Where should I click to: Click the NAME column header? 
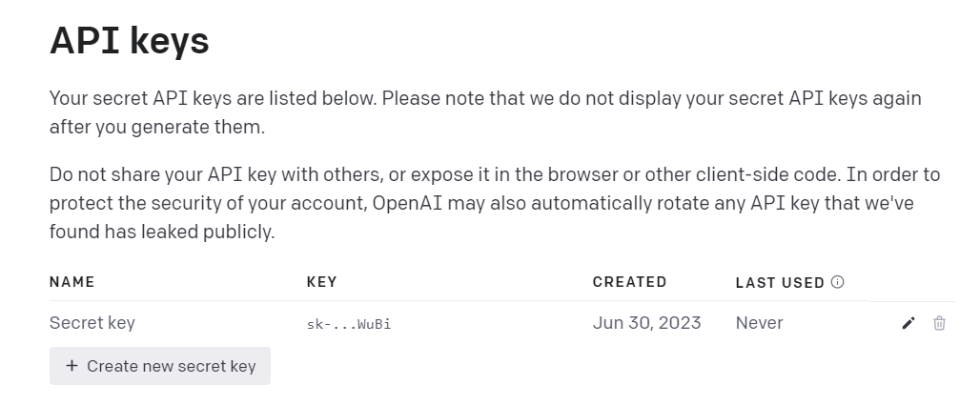tap(71, 282)
